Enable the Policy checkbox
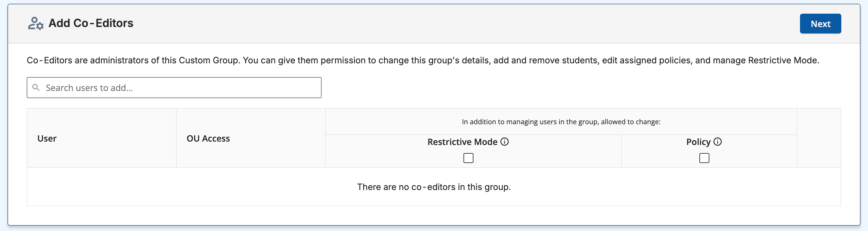Screen dimensions: 868x231 pyautogui.click(x=704, y=158)
